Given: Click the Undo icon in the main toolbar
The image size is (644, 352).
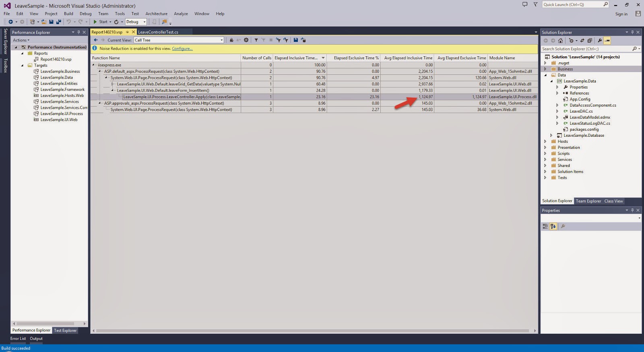Looking at the screenshot, I should (x=69, y=22).
